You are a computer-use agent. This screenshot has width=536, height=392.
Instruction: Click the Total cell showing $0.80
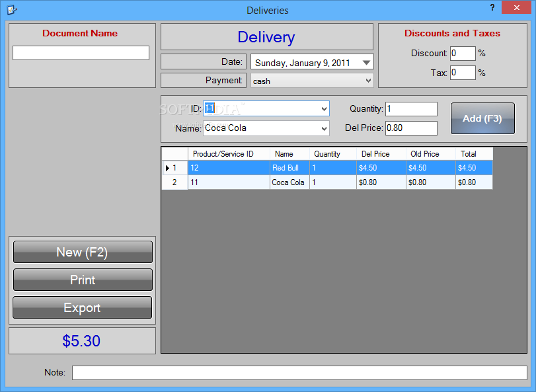(x=474, y=182)
